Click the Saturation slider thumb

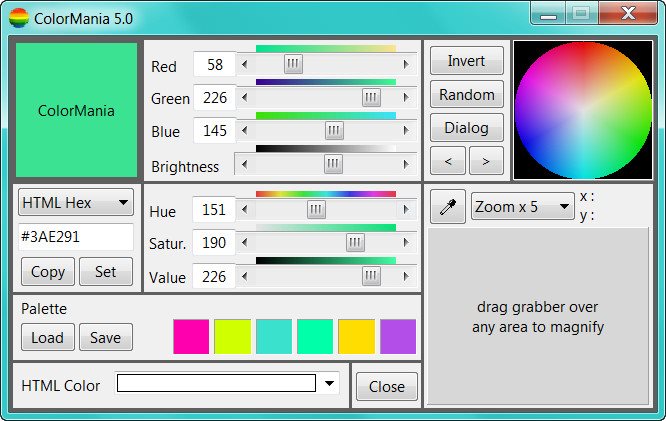pyautogui.click(x=355, y=243)
